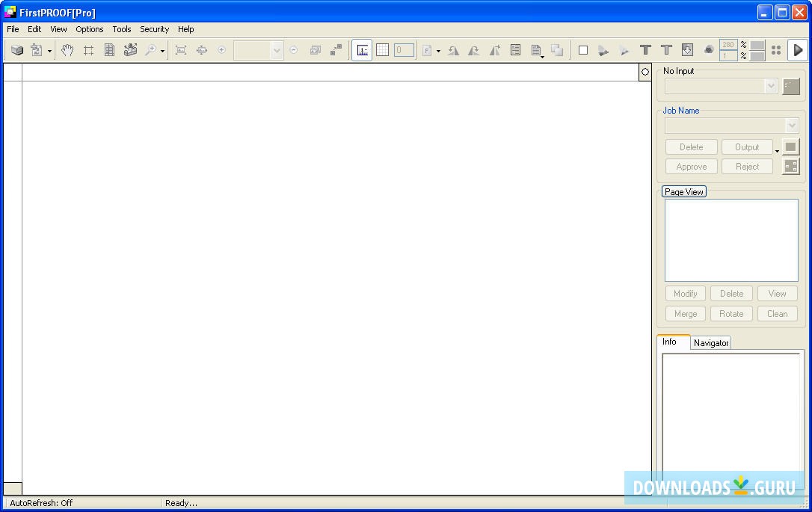Click upper gray swatch beside percent fields
Screen dimensions: 812x512
coord(757,46)
